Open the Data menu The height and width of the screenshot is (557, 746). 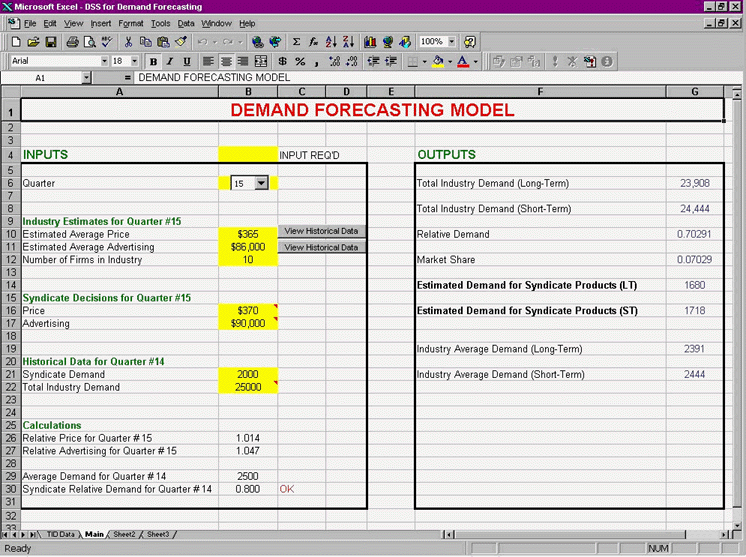[x=186, y=23]
